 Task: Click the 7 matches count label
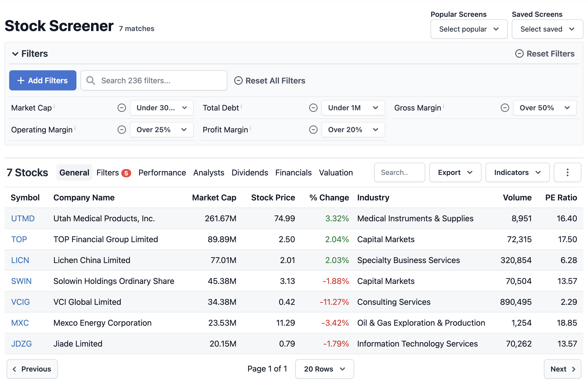(x=137, y=29)
